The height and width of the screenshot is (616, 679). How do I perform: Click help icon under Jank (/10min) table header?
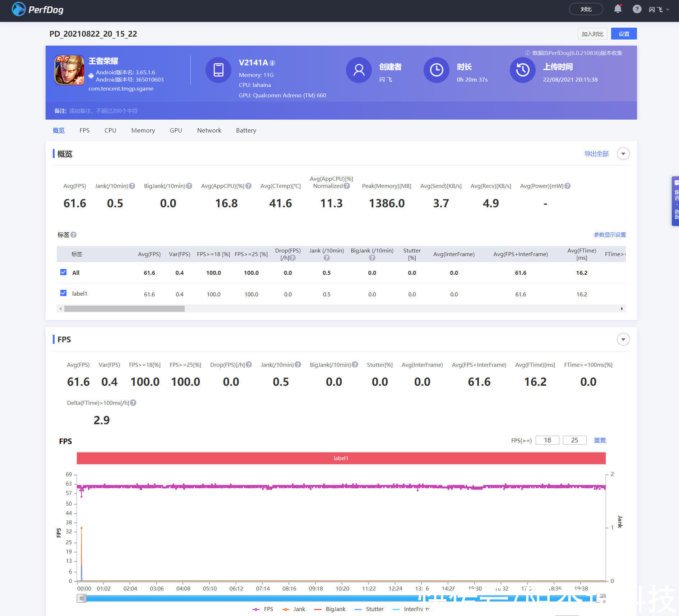tap(327, 258)
